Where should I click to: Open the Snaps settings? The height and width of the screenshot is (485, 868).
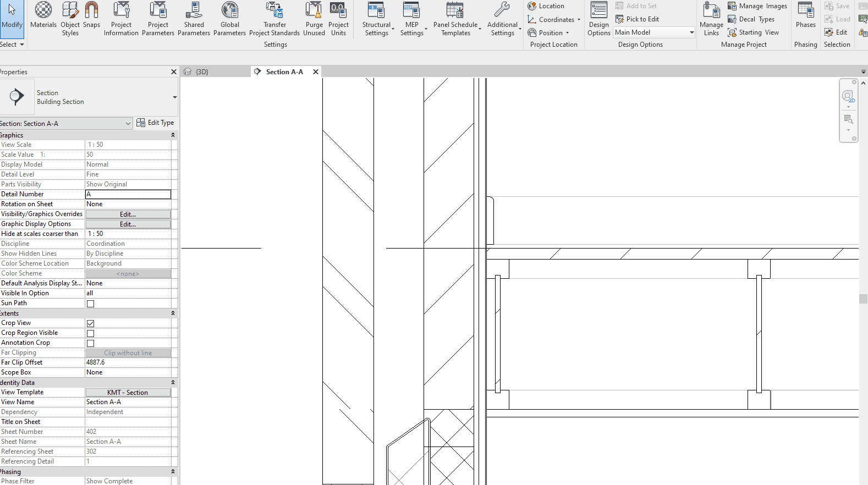[x=91, y=15]
